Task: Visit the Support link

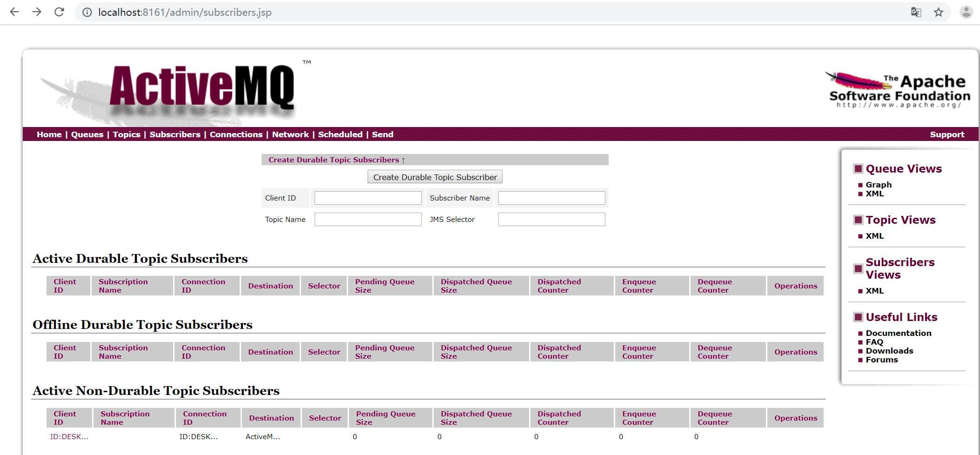Action: coord(947,134)
